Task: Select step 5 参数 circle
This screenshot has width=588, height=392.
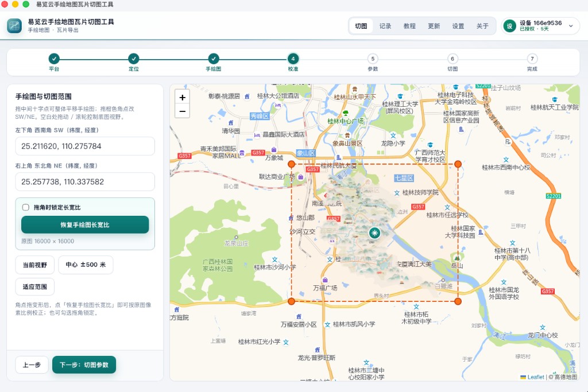Action: click(x=373, y=59)
